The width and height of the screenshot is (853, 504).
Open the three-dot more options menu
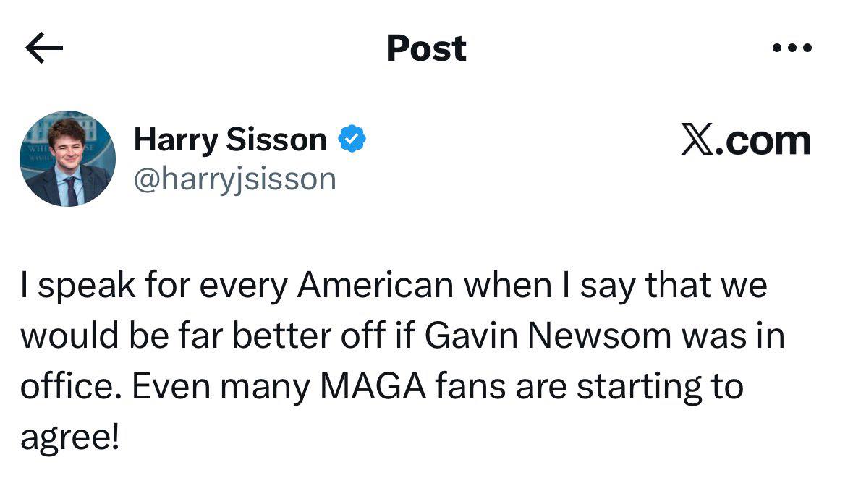792,48
